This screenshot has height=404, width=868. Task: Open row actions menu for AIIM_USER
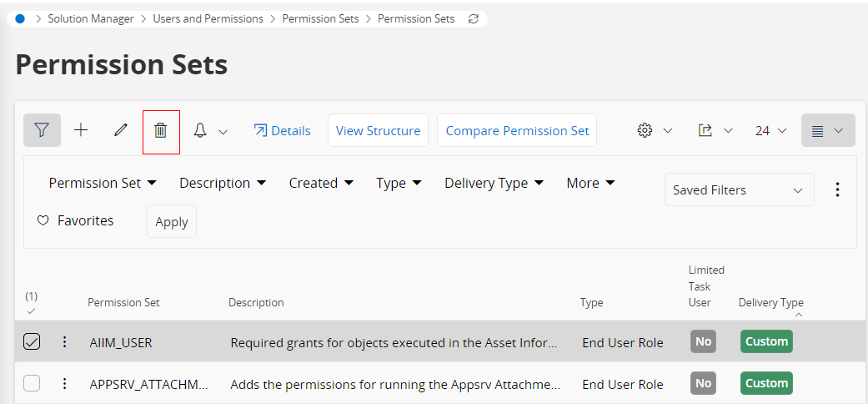click(x=64, y=341)
